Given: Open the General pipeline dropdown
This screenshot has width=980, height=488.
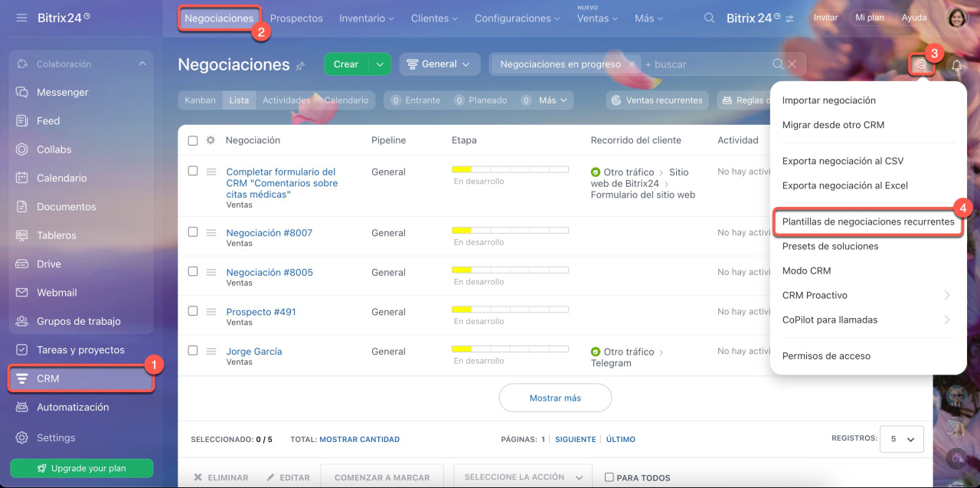Looking at the screenshot, I should 439,64.
